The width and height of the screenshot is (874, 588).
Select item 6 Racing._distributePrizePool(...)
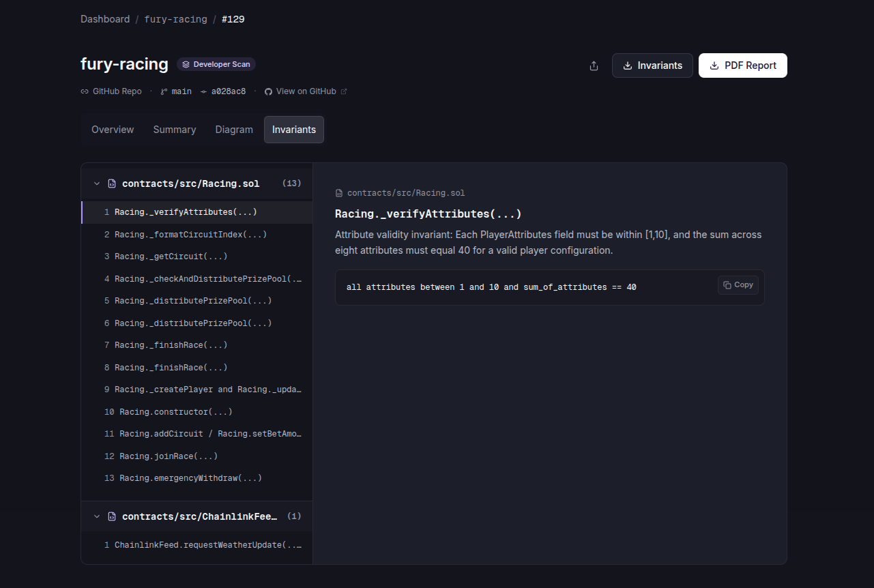[x=197, y=323]
